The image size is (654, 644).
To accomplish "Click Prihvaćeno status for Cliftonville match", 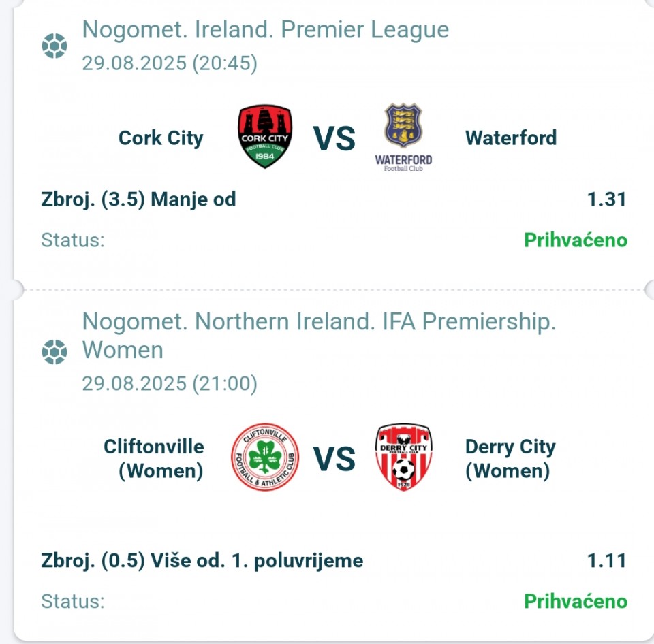I will coord(576,602).
